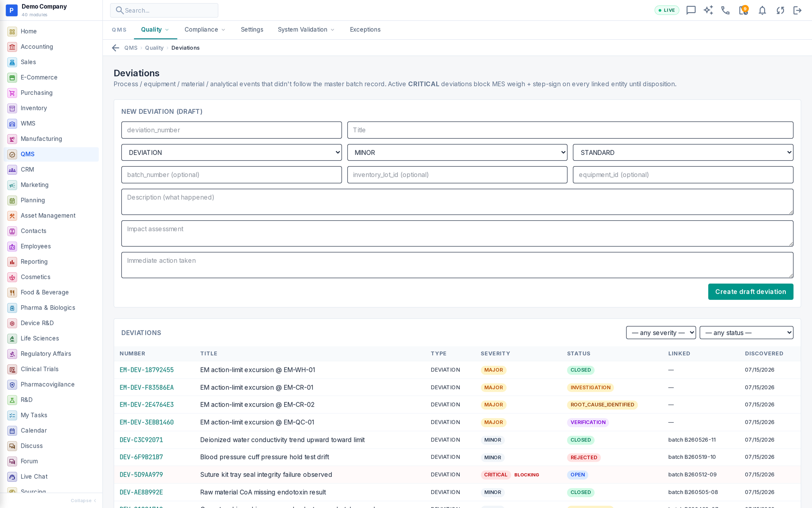Open deviation EM-DEV-18792455
The width and height of the screenshot is (812, 508).
[147, 370]
